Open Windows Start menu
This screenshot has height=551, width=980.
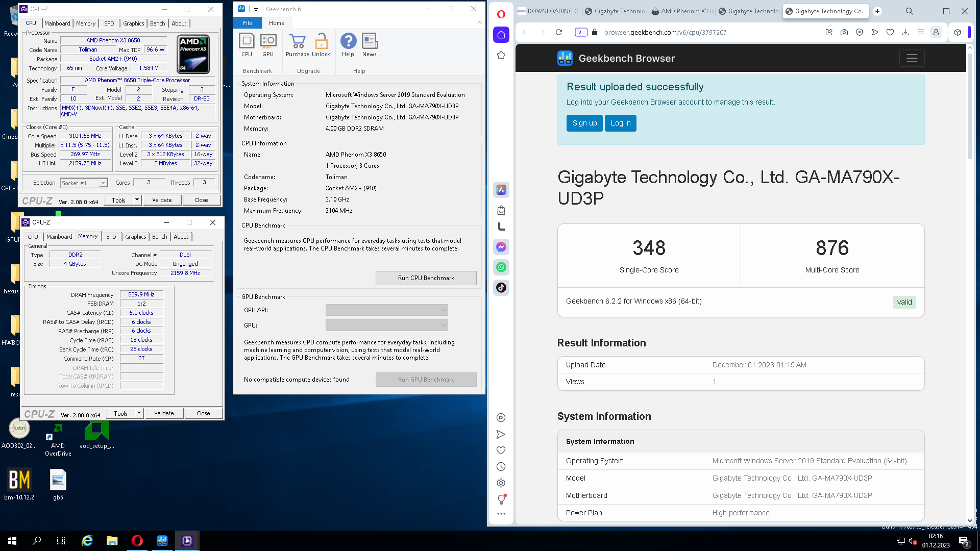coord(12,541)
